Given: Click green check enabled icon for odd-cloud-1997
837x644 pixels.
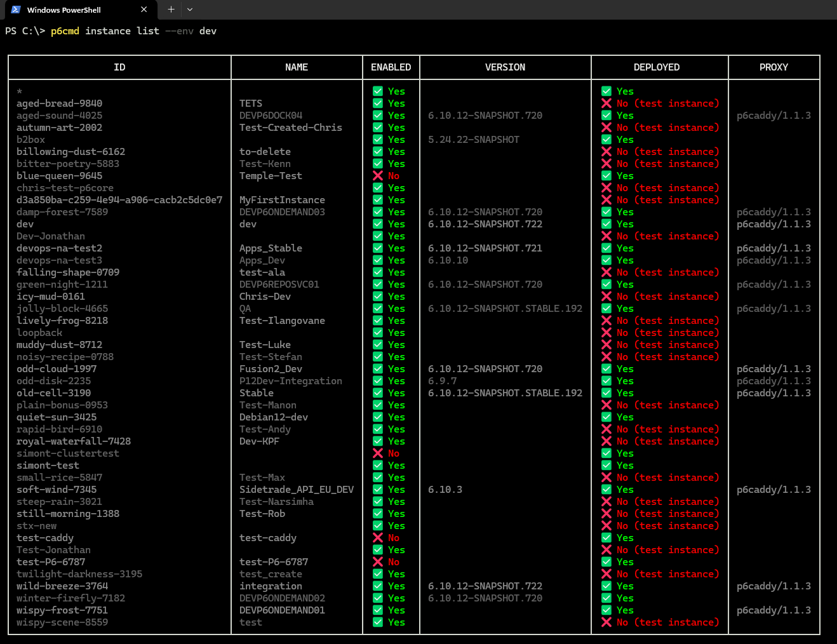Looking at the screenshot, I should tap(378, 369).
